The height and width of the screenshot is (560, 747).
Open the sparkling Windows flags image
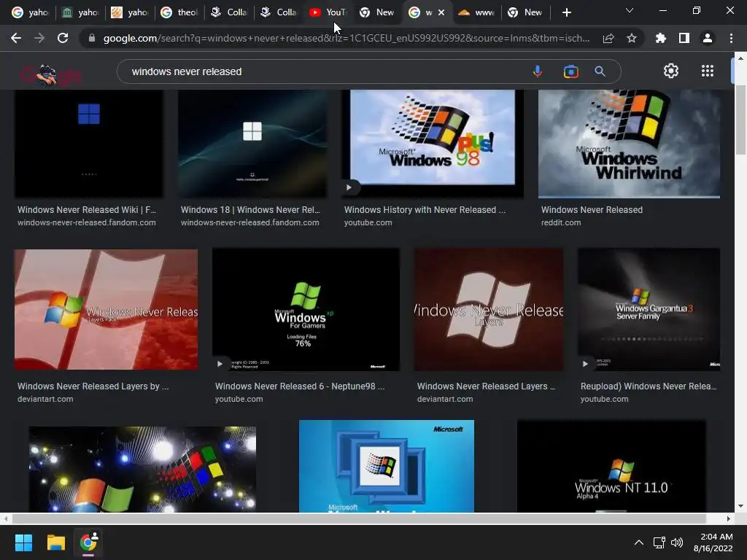tap(142, 470)
